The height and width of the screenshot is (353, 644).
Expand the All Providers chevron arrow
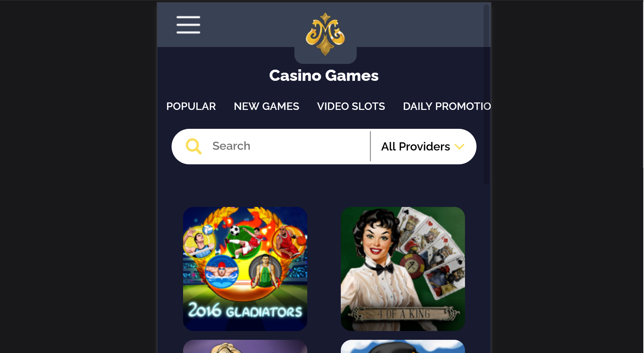tap(459, 146)
